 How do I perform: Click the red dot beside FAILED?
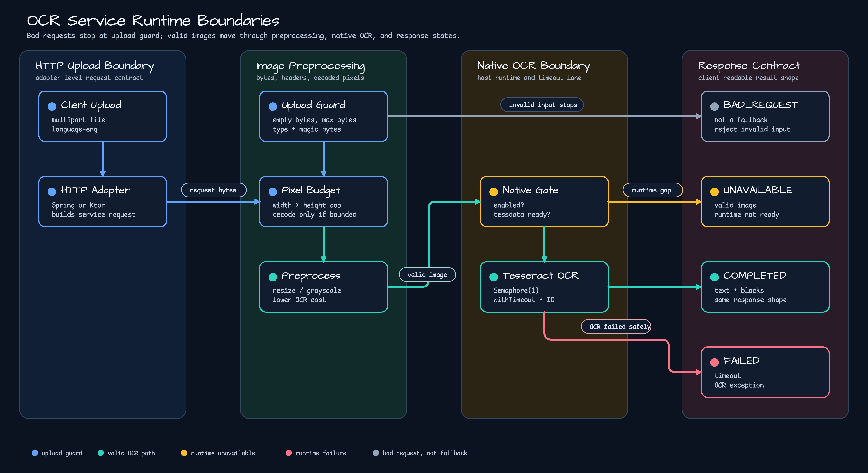(x=714, y=363)
